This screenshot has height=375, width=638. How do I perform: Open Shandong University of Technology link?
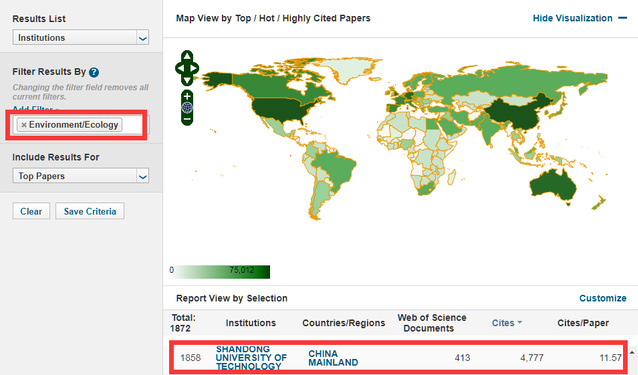pos(251,358)
